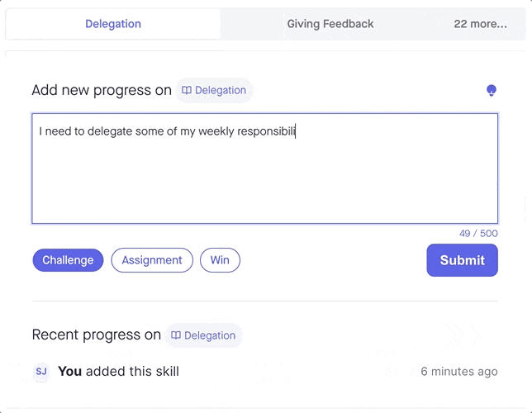
Task: Click the "6 minutes ago" timestamp
Action: 458,372
